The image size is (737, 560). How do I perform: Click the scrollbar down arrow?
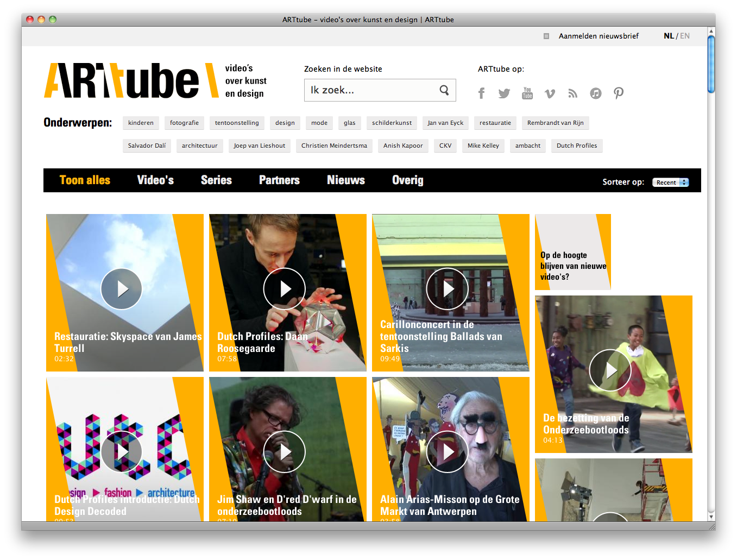click(x=711, y=517)
